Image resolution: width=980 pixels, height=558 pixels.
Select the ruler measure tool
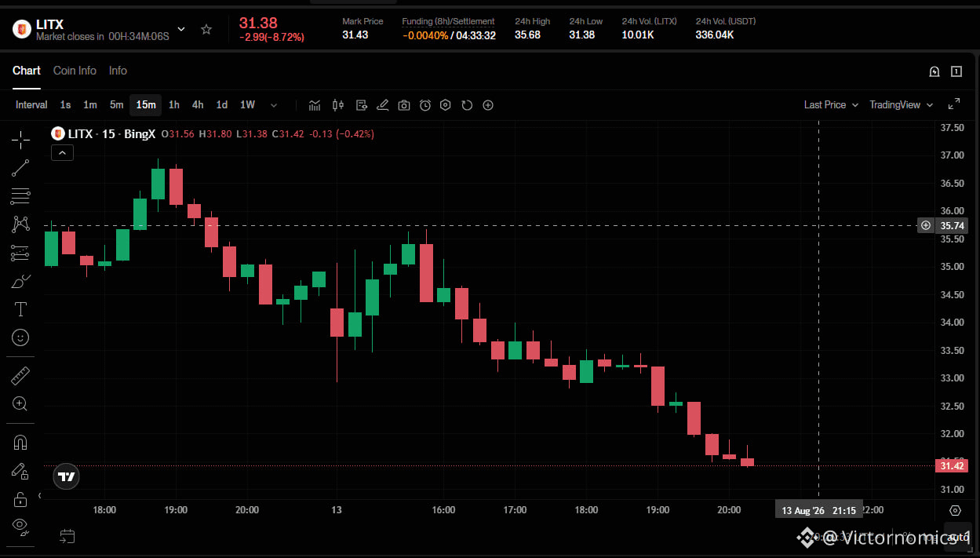point(20,376)
